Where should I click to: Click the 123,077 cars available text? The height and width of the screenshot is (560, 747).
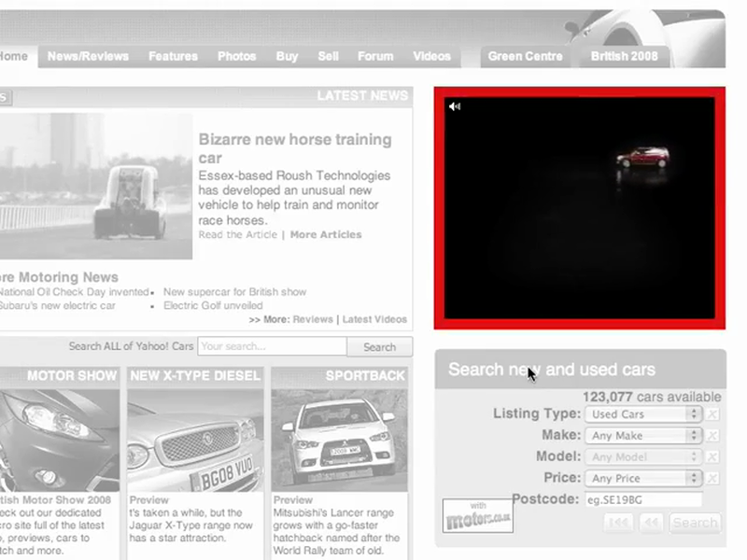(652, 397)
